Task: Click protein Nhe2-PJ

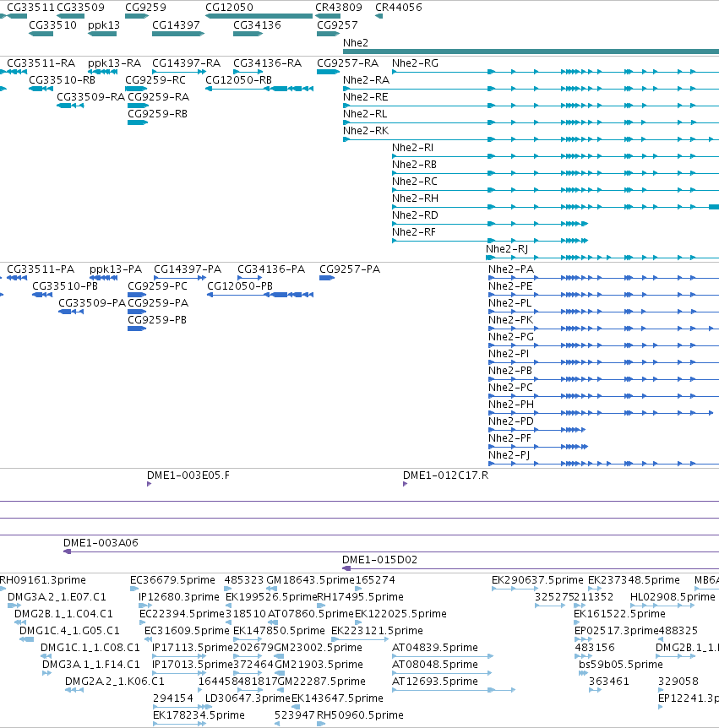Action: tap(509, 455)
